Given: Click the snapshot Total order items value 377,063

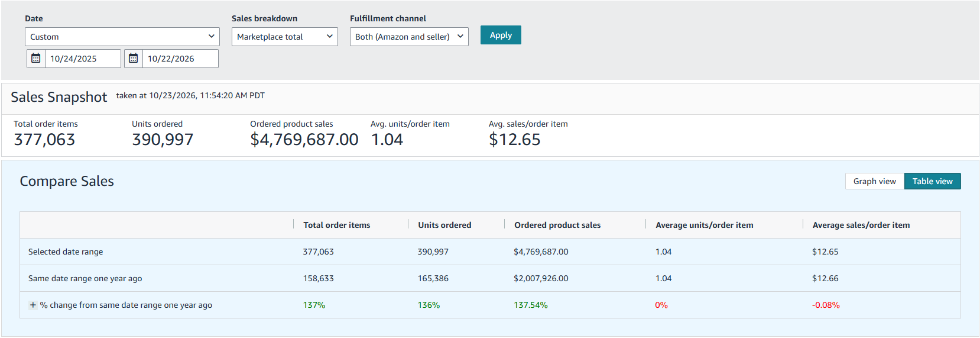Looking at the screenshot, I should (x=44, y=140).
